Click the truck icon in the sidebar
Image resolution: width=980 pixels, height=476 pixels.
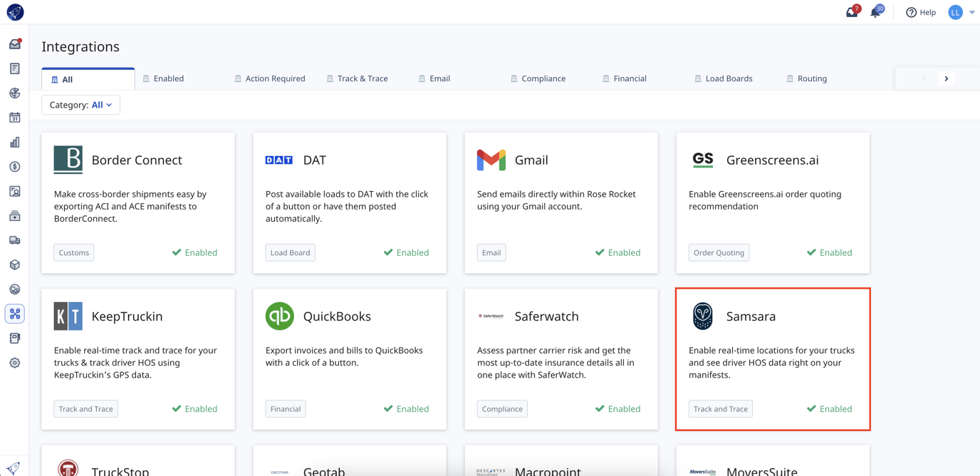(x=14, y=240)
